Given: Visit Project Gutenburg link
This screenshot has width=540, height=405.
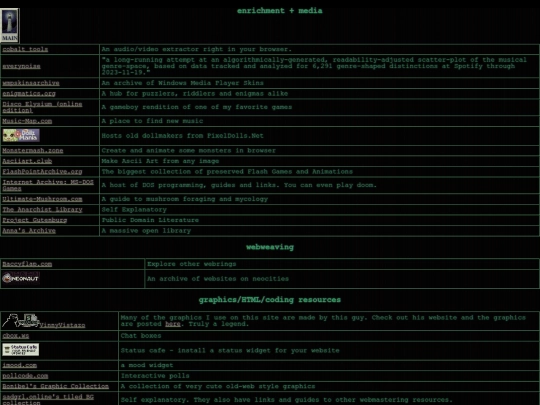Looking at the screenshot, I should point(35,220).
